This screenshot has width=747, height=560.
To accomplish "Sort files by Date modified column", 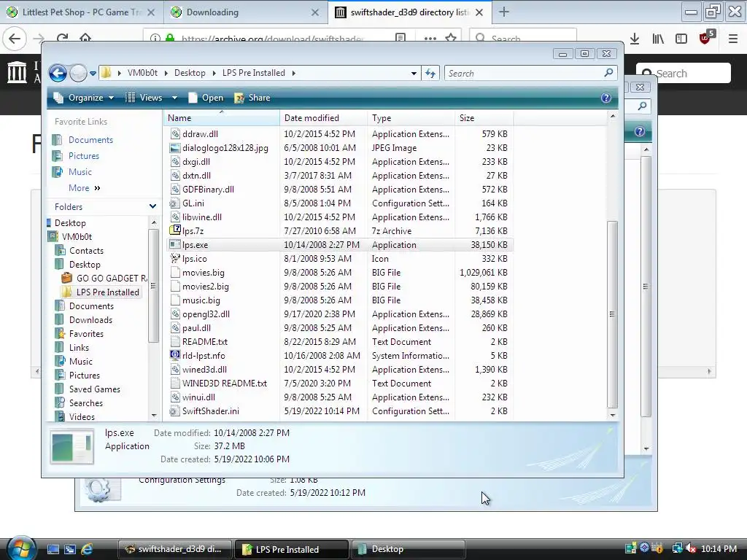I will (x=323, y=117).
